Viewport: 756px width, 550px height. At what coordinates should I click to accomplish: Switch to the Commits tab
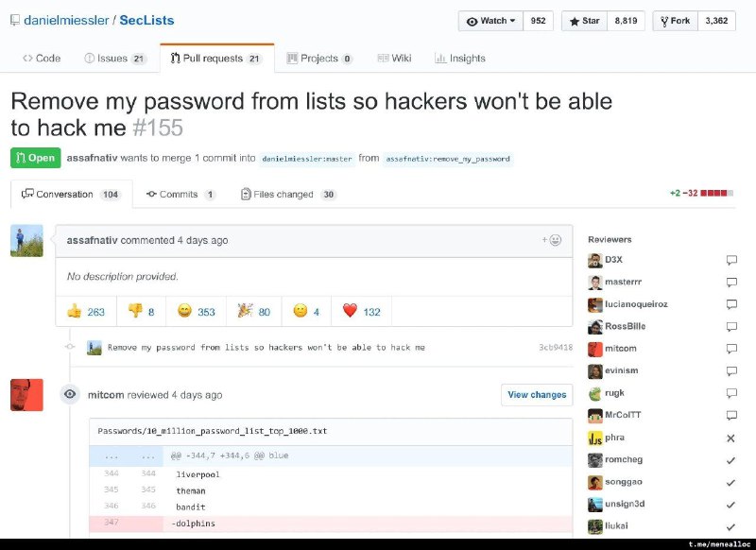[x=180, y=195]
